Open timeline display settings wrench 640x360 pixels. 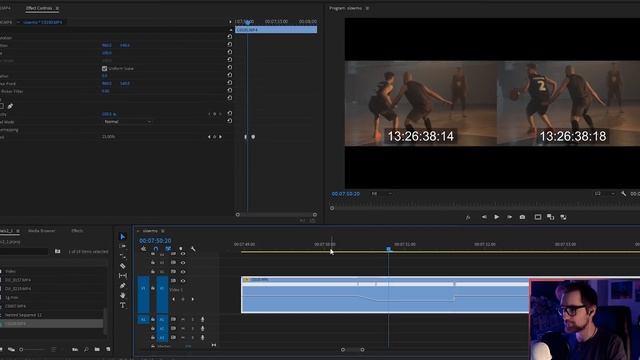(x=193, y=249)
